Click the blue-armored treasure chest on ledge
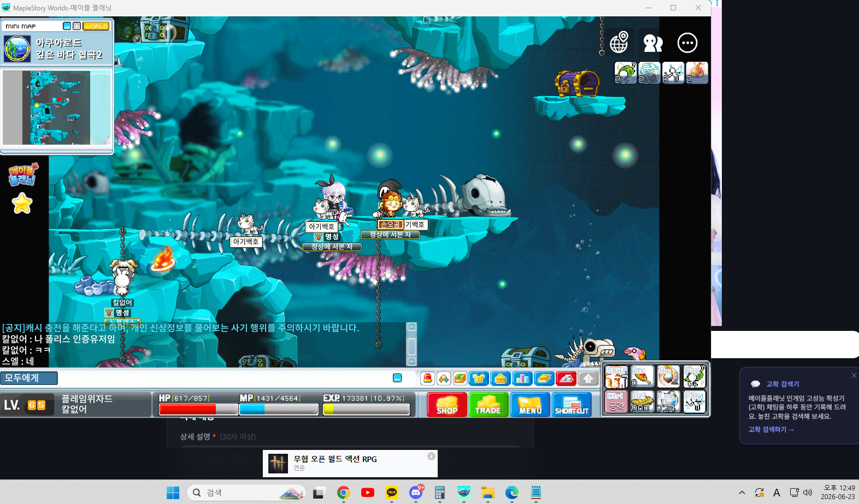Viewport: 859px width, 504px height. 577,83
